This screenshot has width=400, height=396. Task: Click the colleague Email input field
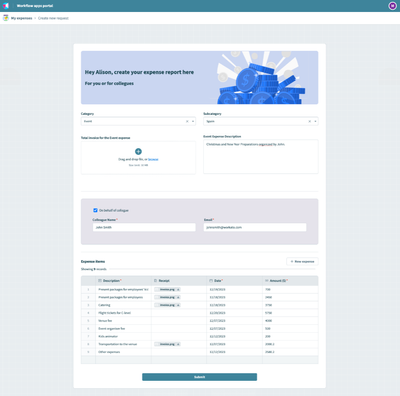tap(255, 227)
